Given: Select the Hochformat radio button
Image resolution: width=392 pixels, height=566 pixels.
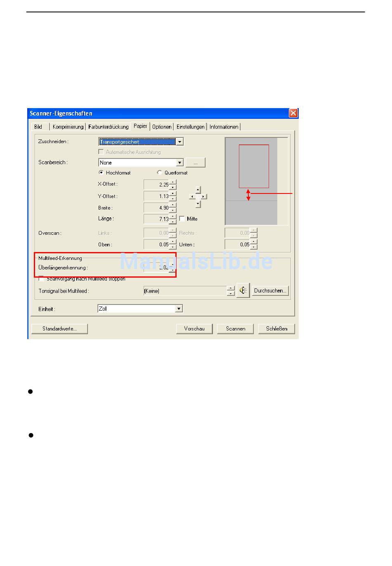Looking at the screenshot, I should click(x=101, y=173).
